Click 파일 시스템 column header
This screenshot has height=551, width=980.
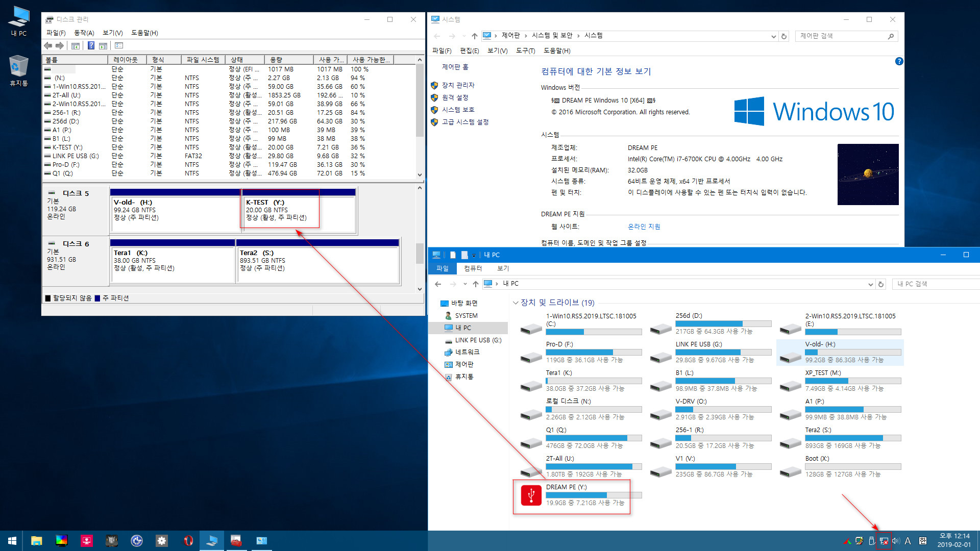203,60
